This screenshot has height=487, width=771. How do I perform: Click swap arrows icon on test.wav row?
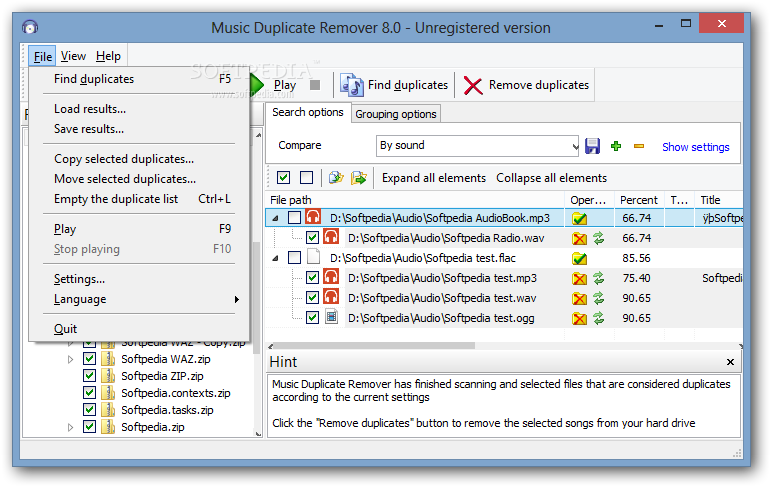pyautogui.click(x=598, y=298)
